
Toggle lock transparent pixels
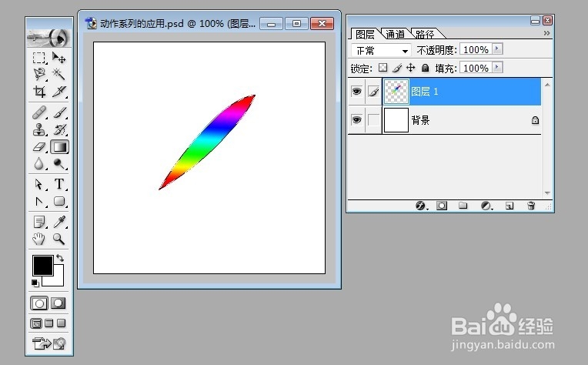click(383, 68)
